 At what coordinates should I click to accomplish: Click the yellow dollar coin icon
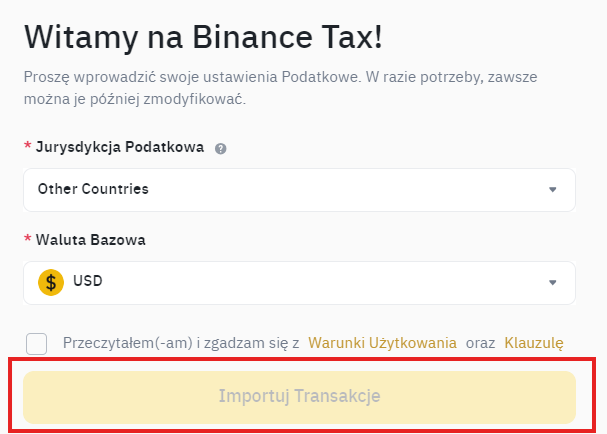51,282
